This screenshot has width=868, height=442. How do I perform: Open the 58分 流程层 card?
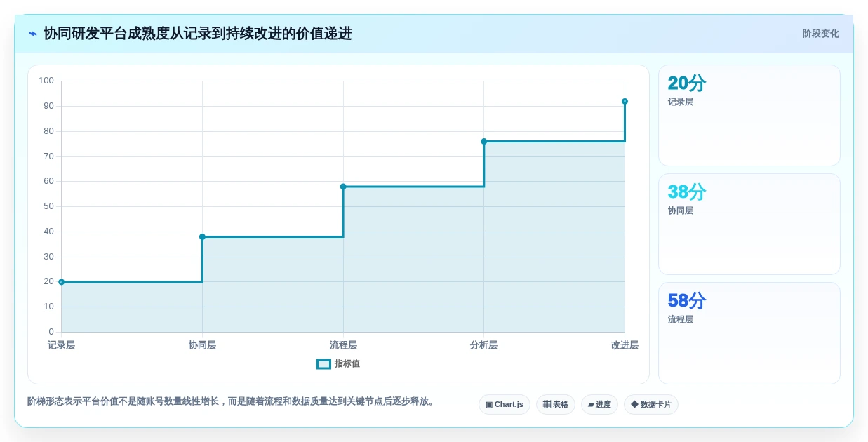tap(749, 333)
